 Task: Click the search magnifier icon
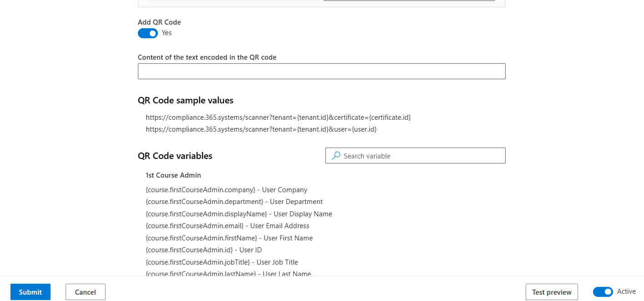click(x=336, y=156)
